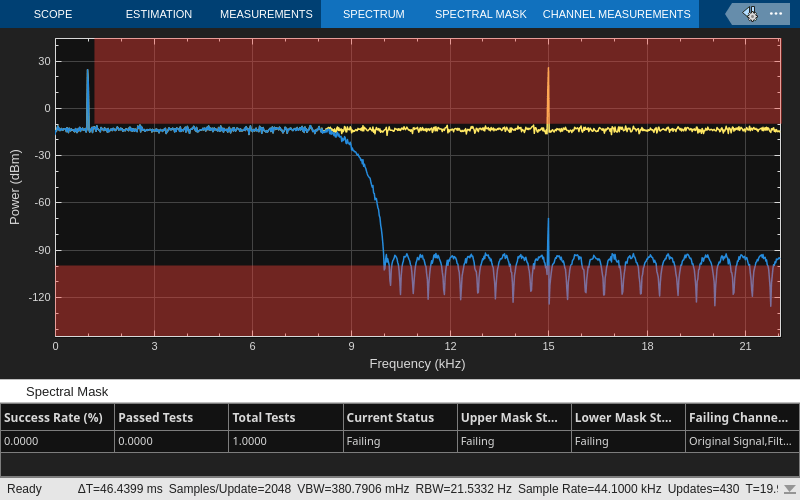This screenshot has width=800, height=500.
Task: Click the Samples/Update=2048 status entry
Action: [x=230, y=489]
